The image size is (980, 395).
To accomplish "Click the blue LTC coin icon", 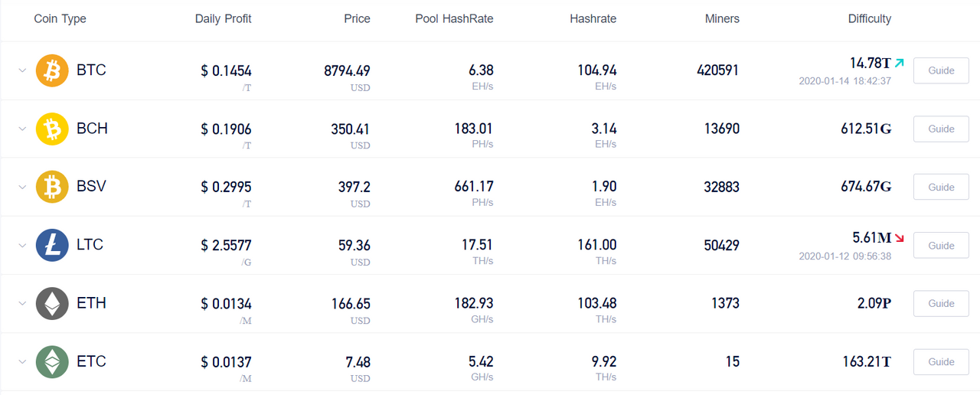I will tap(52, 245).
